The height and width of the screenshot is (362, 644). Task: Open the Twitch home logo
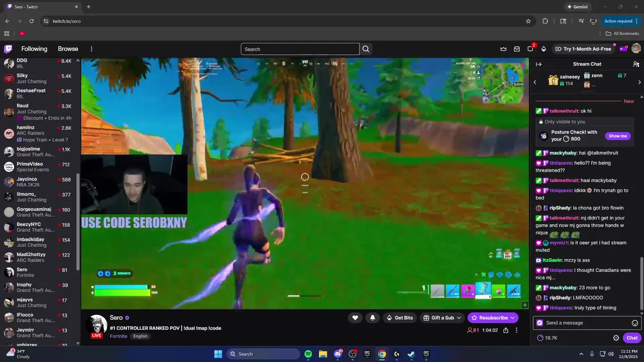[8, 49]
